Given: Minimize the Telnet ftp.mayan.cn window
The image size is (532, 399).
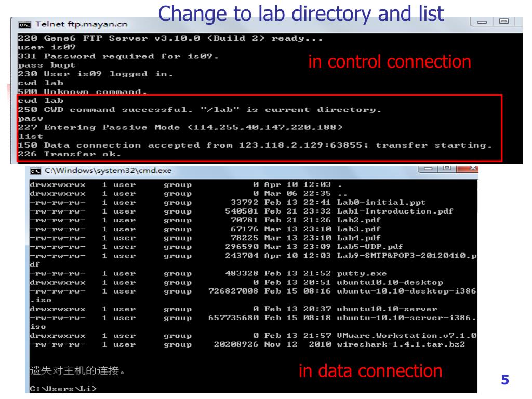Looking at the screenshot, I should click(482, 22).
